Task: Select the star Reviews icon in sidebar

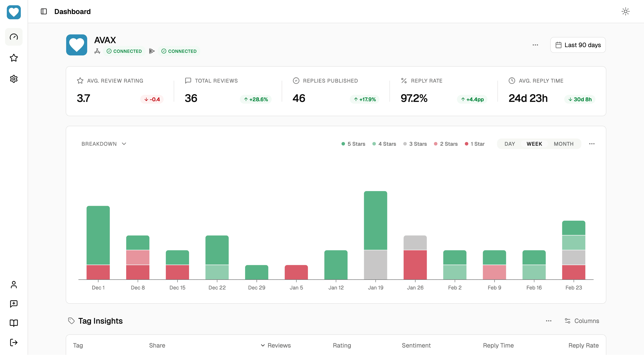Action: point(14,58)
